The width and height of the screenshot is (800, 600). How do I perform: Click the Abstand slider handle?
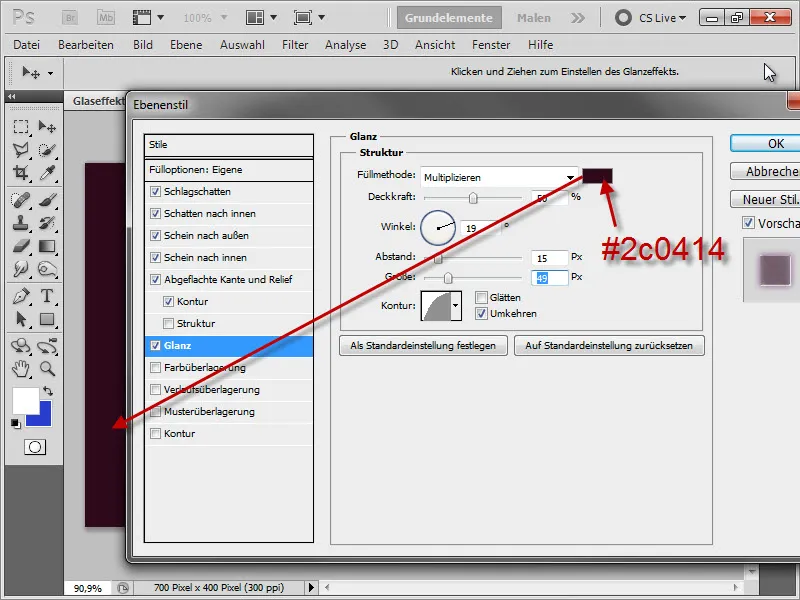(x=438, y=258)
